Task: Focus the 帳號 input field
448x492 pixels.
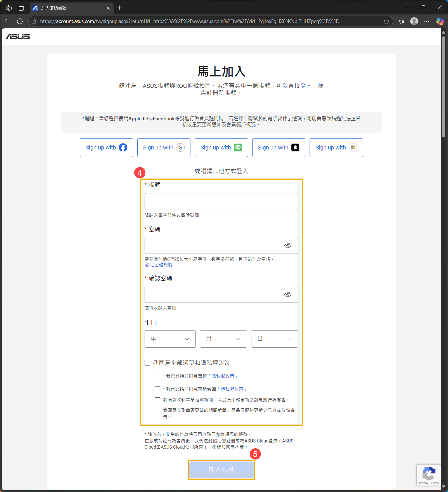Action: 221,202
